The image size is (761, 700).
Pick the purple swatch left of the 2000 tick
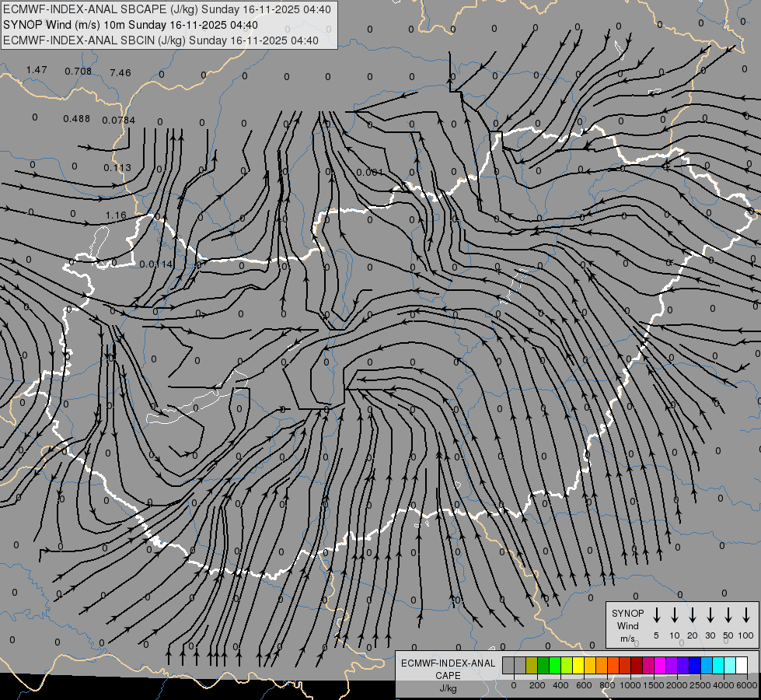672,666
